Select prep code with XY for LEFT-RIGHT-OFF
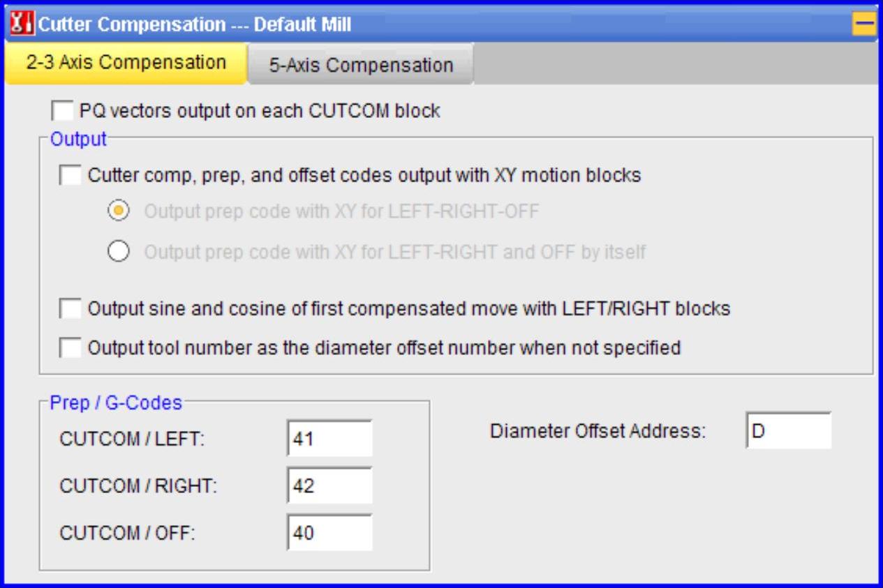Image resolution: width=883 pixels, height=588 pixels. [x=119, y=212]
